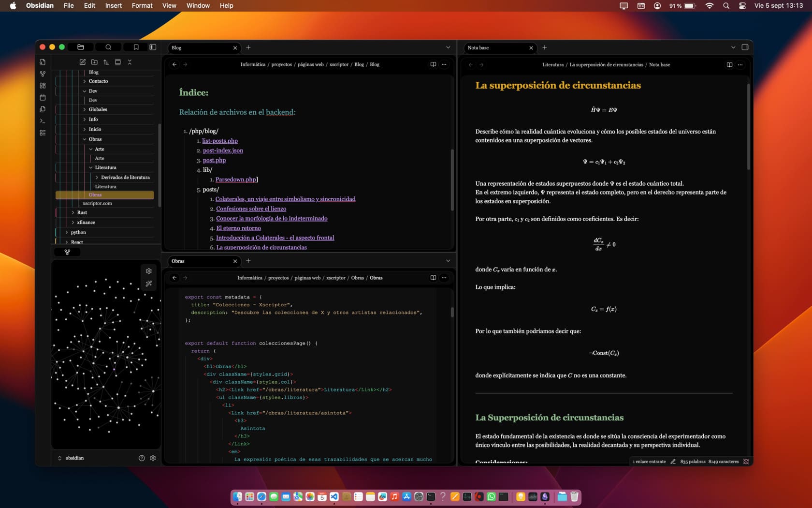
Task: Open the Wi-Fi menu bar icon
Action: coord(710,6)
